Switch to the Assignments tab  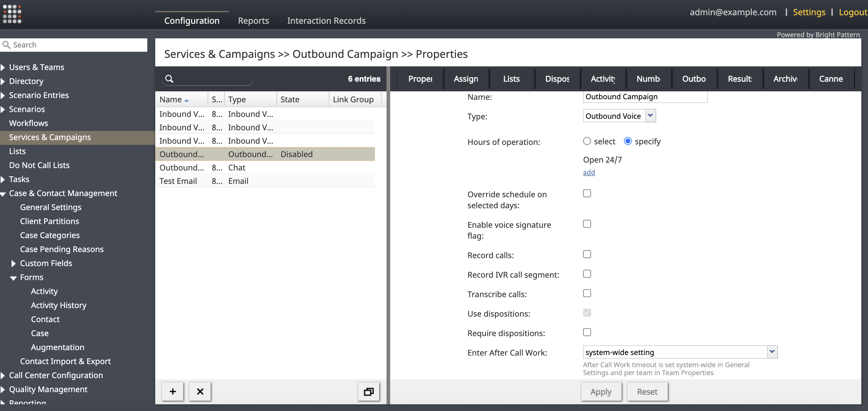click(x=466, y=79)
